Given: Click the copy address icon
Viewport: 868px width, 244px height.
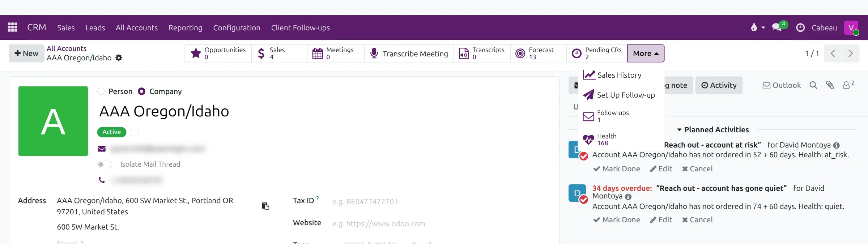Looking at the screenshot, I should [x=265, y=206].
